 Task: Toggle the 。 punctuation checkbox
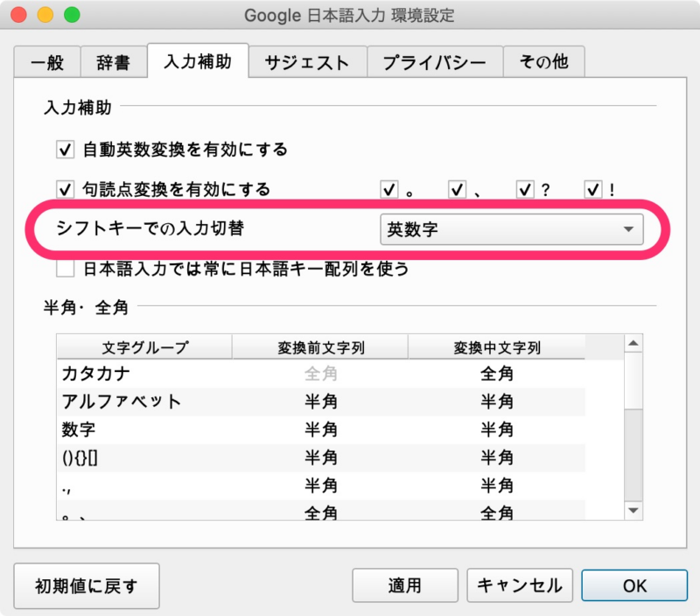point(389,190)
